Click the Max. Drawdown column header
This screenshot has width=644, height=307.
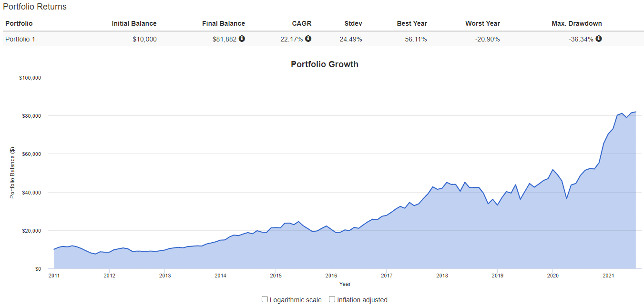tap(577, 23)
